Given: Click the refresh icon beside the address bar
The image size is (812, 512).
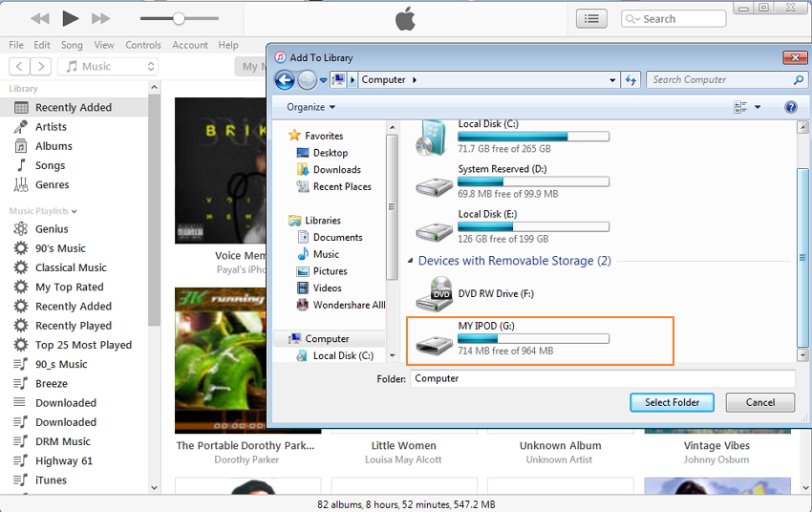Looking at the screenshot, I should (631, 80).
